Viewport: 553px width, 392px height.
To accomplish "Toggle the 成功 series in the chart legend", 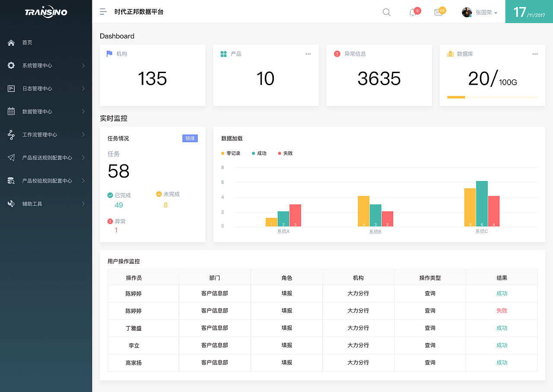I will pos(258,153).
